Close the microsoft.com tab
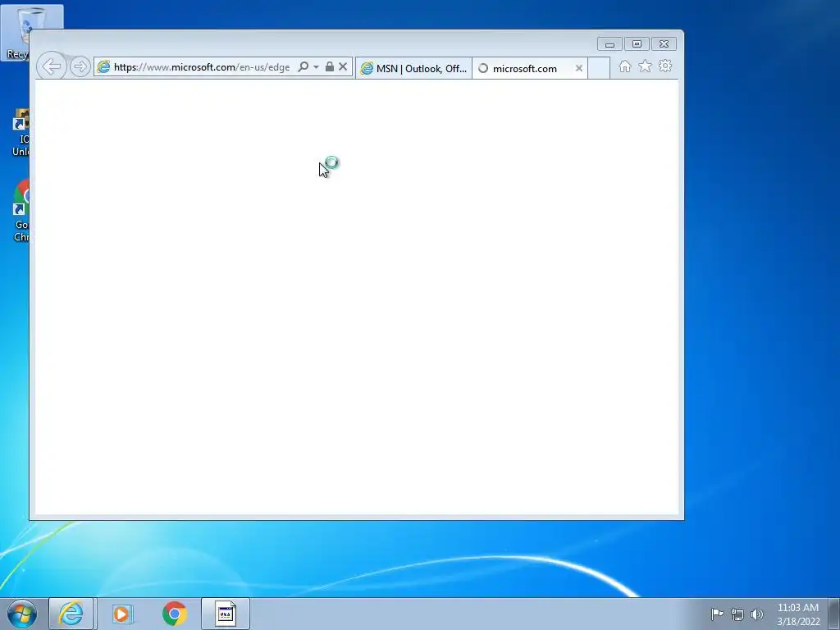Viewport: 840px width, 630px height. (x=578, y=68)
